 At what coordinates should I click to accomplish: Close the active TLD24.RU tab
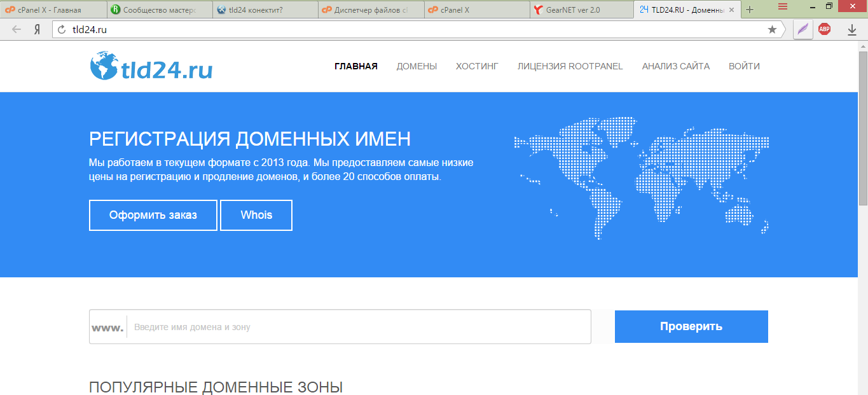[x=732, y=10]
